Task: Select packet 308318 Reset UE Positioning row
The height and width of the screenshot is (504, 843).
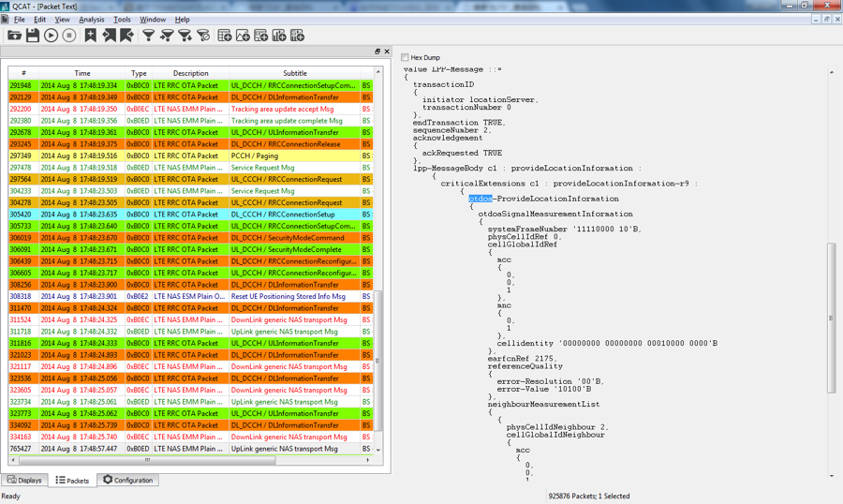Action: coord(191,296)
